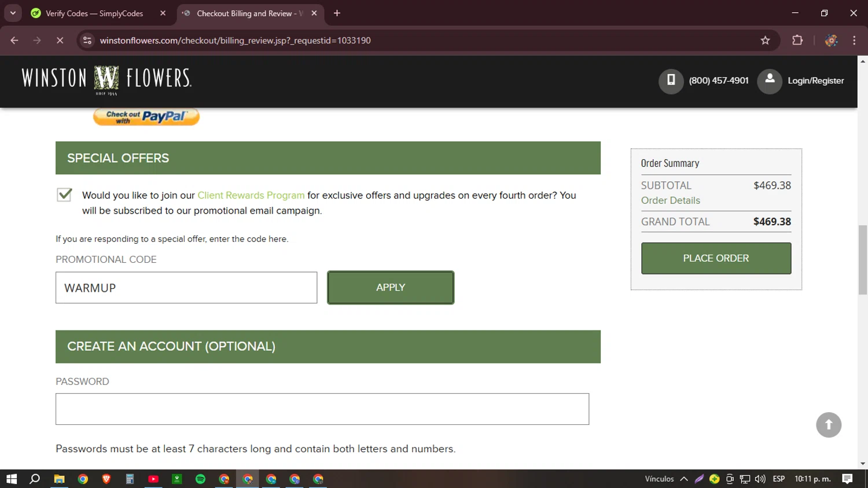Viewport: 868px width, 488px height.
Task: Click the PLACE ORDER button
Action: click(x=716, y=258)
